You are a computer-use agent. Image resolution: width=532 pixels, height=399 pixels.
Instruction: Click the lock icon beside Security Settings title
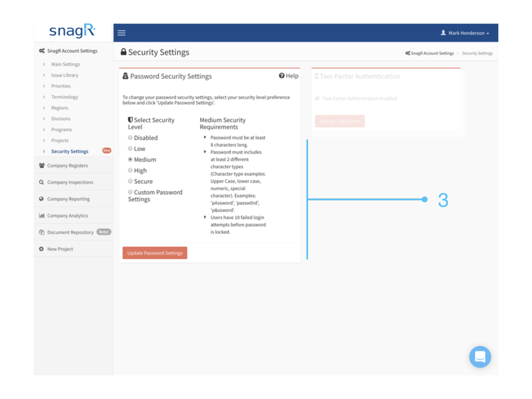124,51
